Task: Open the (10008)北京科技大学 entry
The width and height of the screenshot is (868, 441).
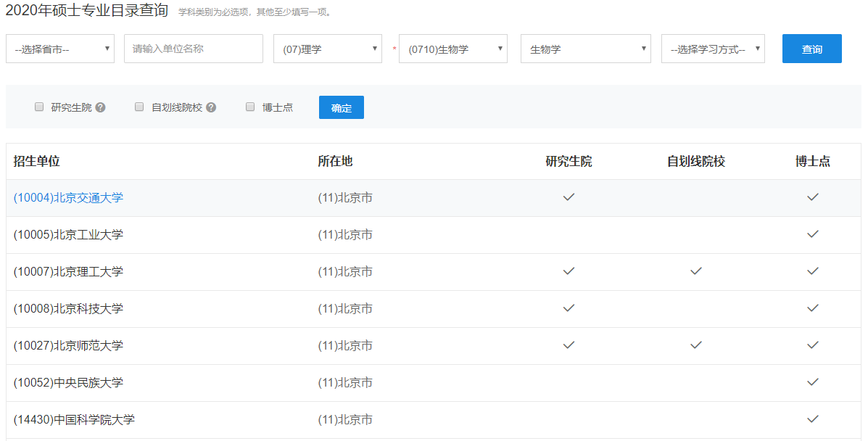Action: pos(68,309)
